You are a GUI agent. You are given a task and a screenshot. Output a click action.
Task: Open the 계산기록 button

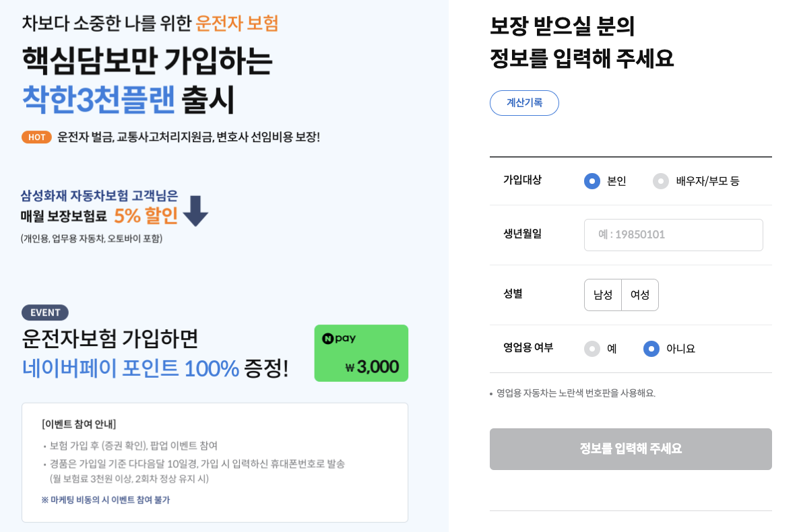[524, 103]
